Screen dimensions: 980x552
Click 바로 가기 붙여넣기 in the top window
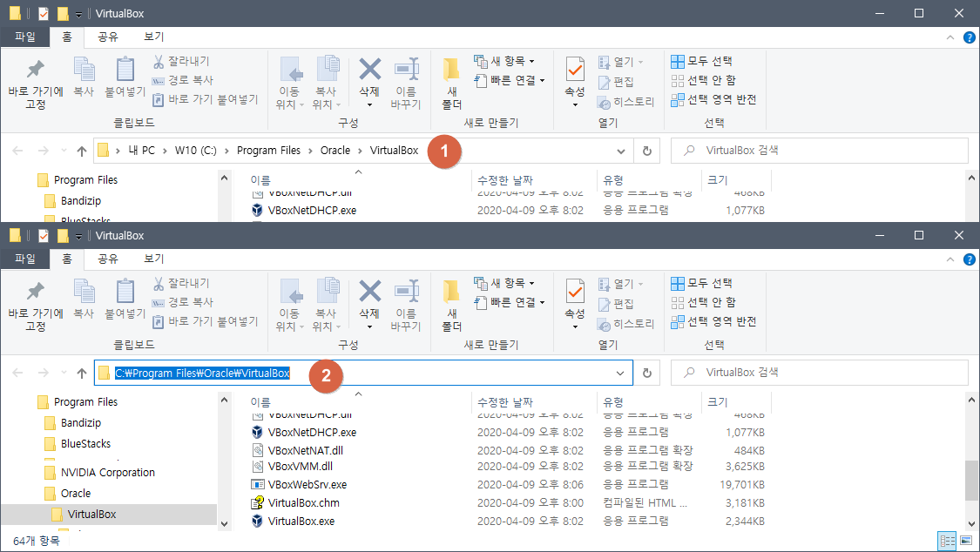click(x=205, y=99)
